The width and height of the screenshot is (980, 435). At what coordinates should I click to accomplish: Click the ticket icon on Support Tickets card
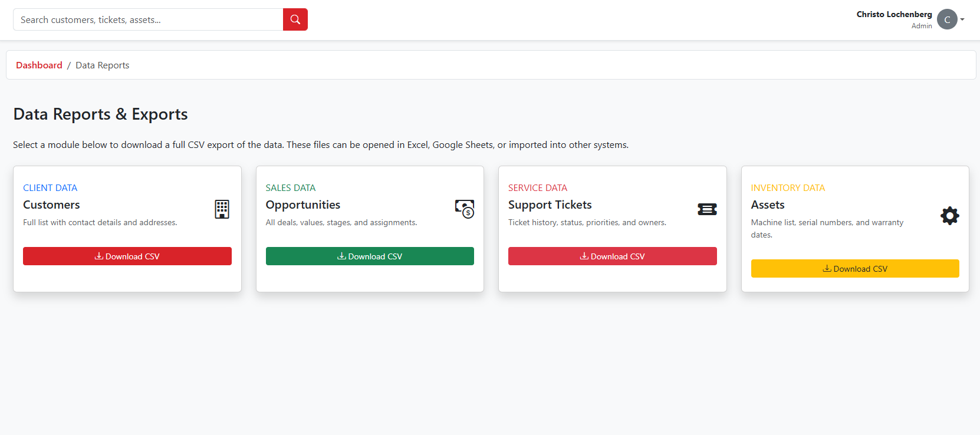tap(708, 209)
